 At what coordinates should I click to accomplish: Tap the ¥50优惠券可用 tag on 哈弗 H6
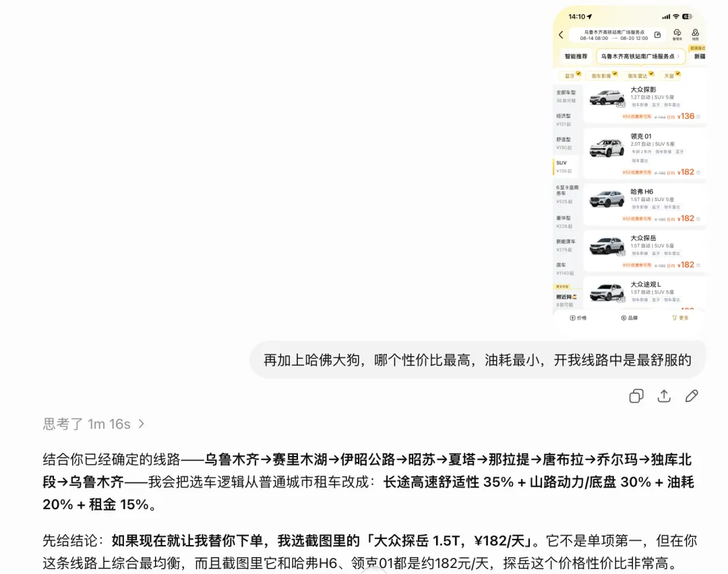[636, 219]
